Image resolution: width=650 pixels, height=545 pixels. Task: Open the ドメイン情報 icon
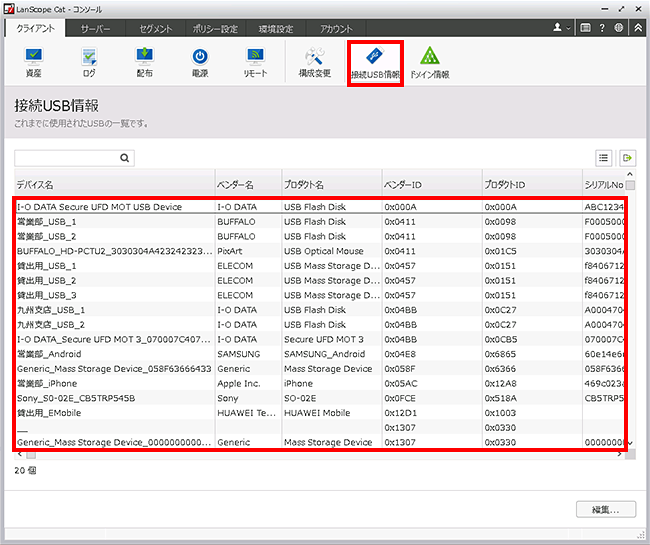[x=430, y=63]
